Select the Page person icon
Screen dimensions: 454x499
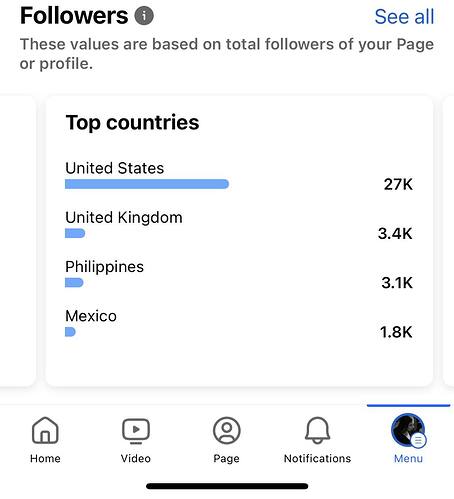226,430
